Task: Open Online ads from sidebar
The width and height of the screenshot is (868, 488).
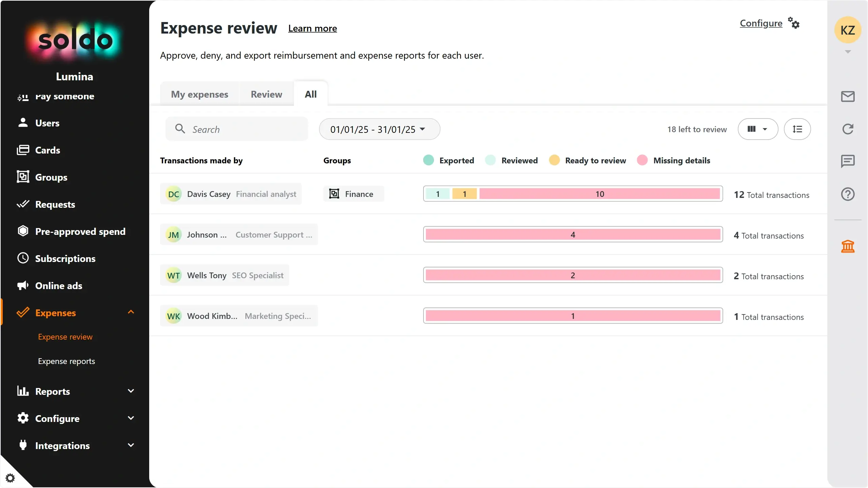Action: click(x=59, y=286)
